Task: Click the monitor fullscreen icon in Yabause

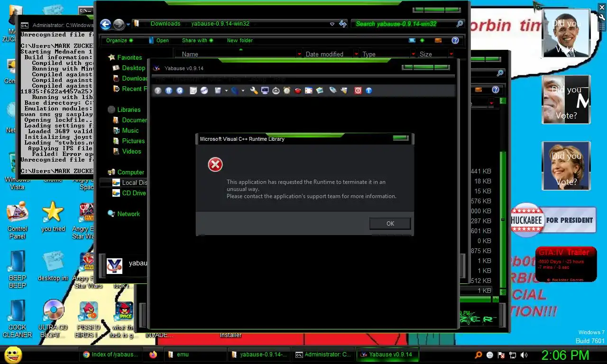Action: point(265,91)
